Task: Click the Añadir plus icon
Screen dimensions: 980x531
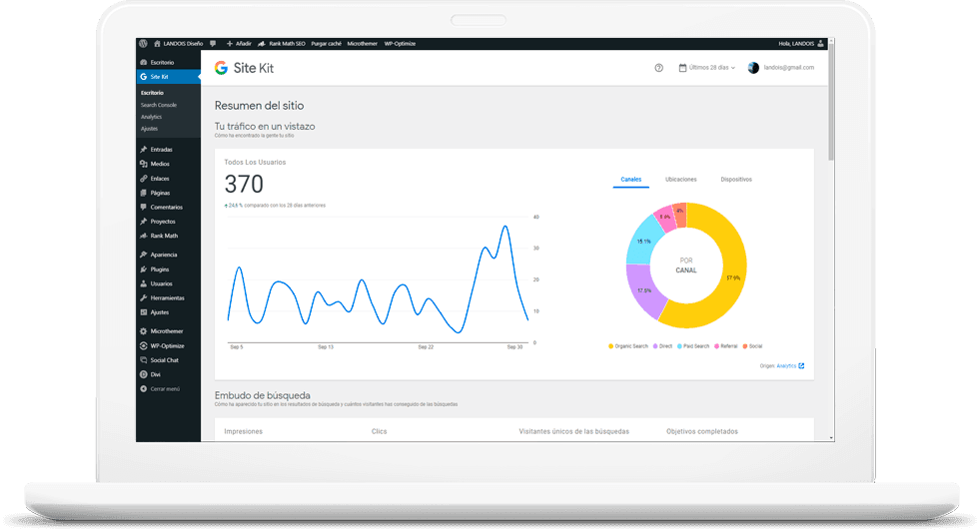Action: pos(230,44)
